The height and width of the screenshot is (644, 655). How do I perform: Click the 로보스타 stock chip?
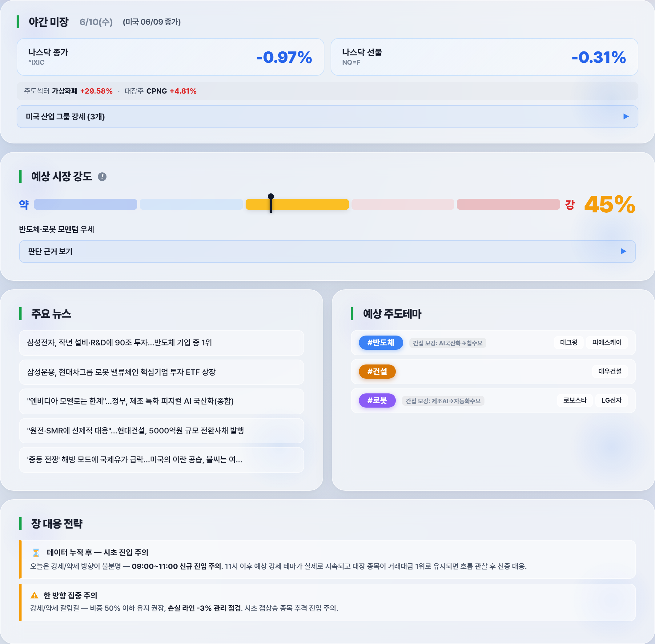pyautogui.click(x=575, y=400)
